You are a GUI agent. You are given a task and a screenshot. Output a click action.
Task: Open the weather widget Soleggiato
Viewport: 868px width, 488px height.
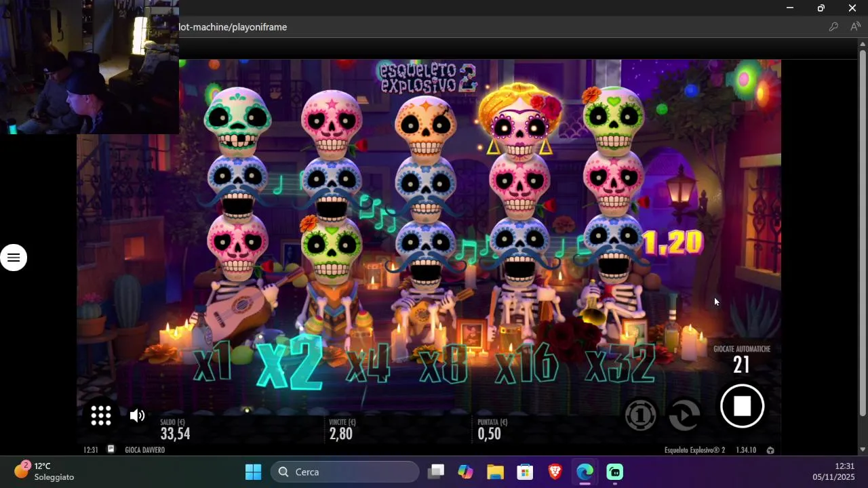45,472
